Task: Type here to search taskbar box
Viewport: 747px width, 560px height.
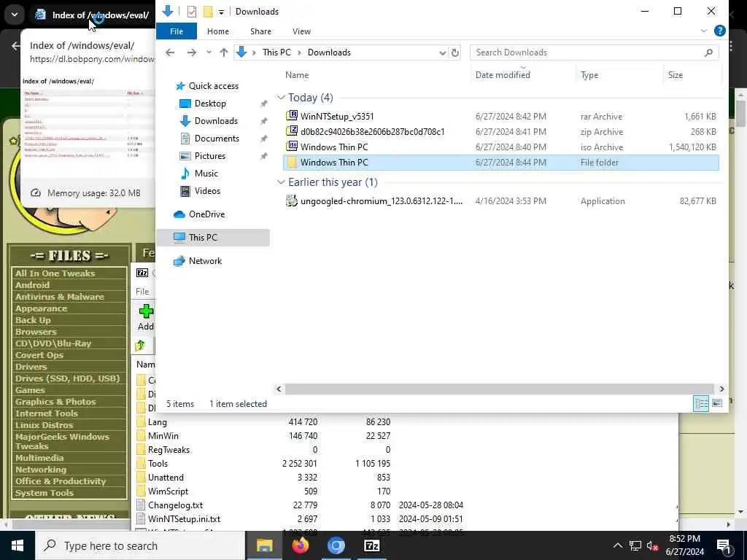Action: (x=140, y=545)
